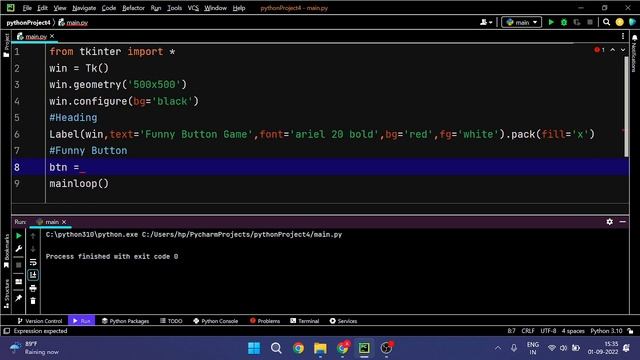Go to previous highlighted error arrow
The image size is (640, 360).
click(613, 50)
